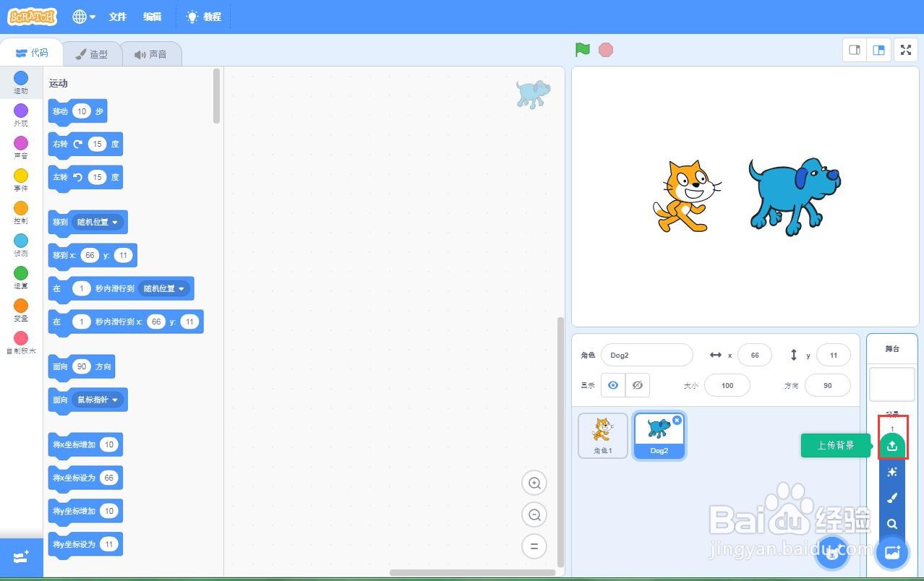The image size is (924, 581).
Task: Click the upload backdrop button
Action: (x=892, y=445)
